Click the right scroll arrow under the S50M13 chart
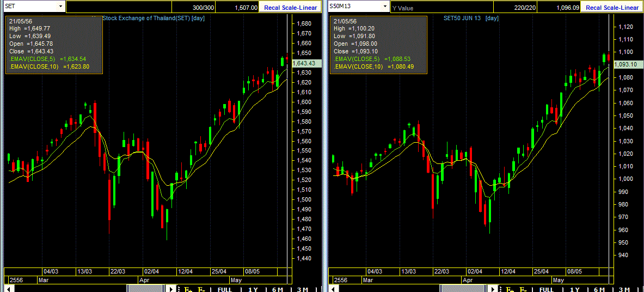This screenshot has height=292, width=644. [493, 289]
